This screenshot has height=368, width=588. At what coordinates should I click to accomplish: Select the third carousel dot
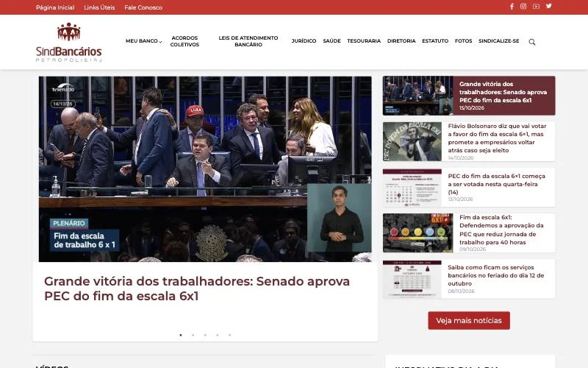point(205,335)
